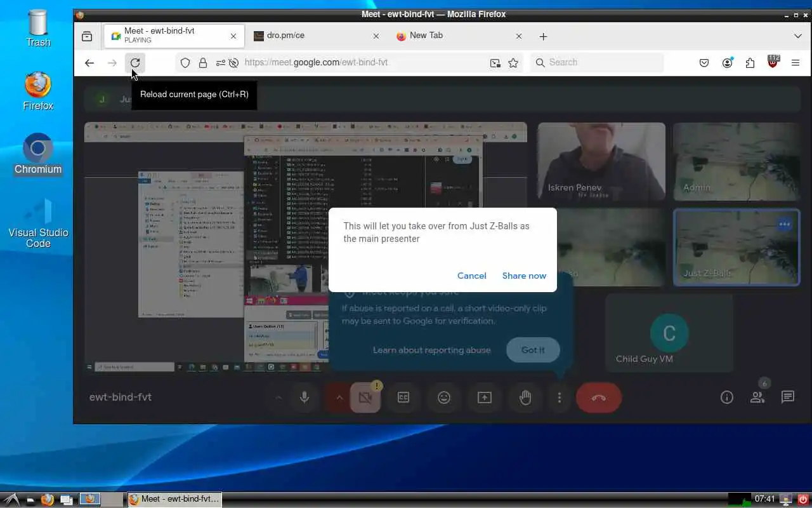The width and height of the screenshot is (812, 508).
Task: Open meeting details info icon
Action: (727, 398)
